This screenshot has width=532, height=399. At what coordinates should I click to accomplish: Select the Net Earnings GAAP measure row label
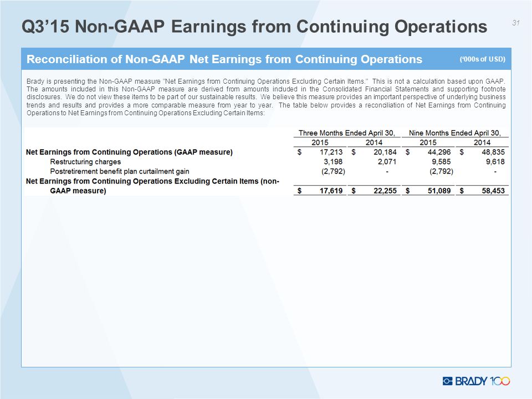click(129, 152)
